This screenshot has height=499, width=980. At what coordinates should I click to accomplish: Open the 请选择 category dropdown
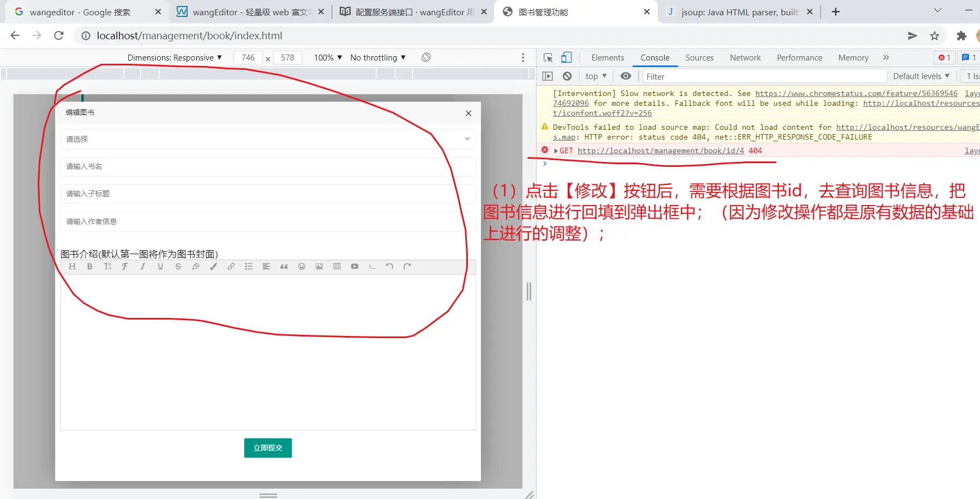268,139
